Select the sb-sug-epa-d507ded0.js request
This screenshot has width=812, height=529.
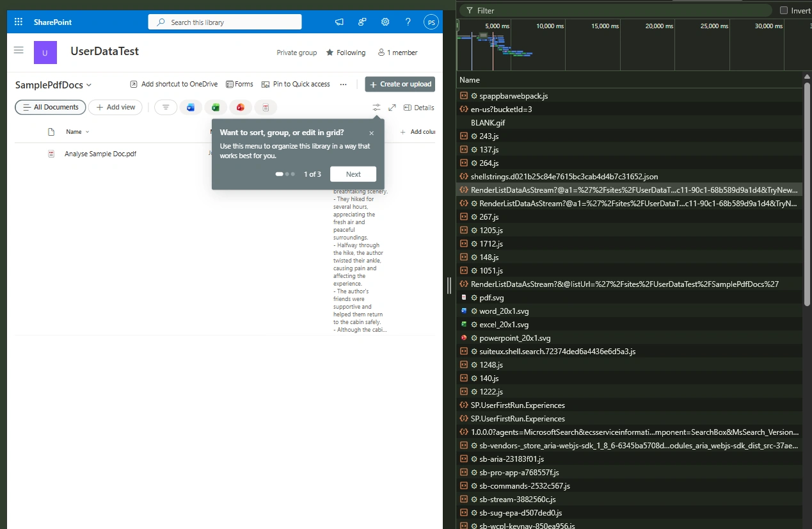630,512
